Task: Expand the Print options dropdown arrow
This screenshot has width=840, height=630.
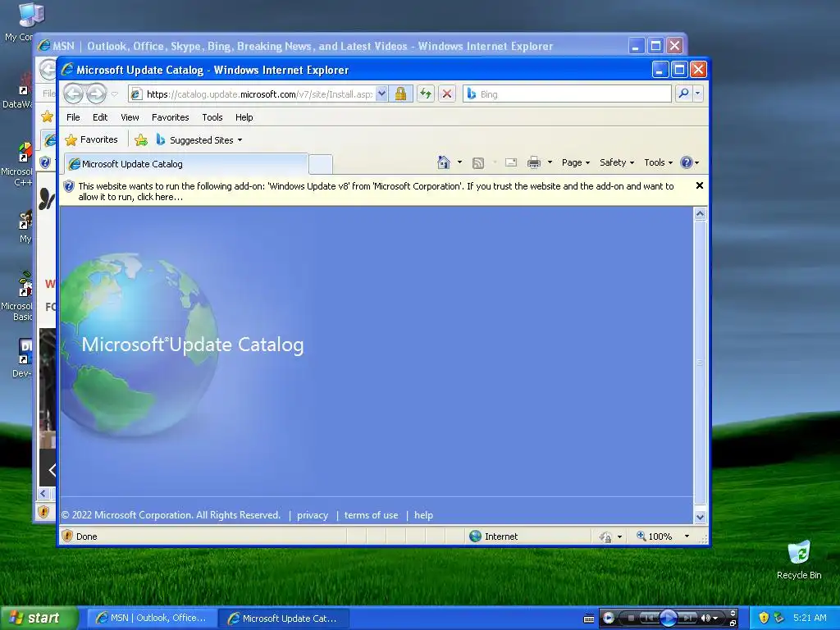Action: pyautogui.click(x=550, y=162)
